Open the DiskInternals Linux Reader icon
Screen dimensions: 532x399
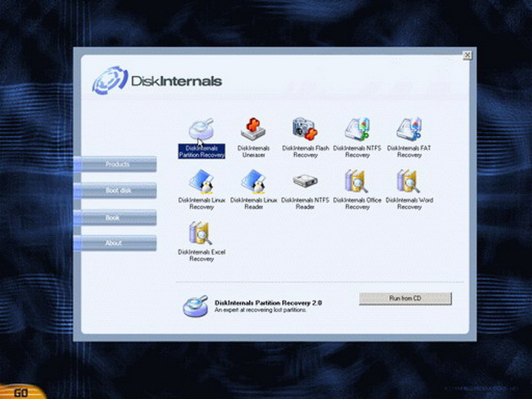tap(253, 181)
